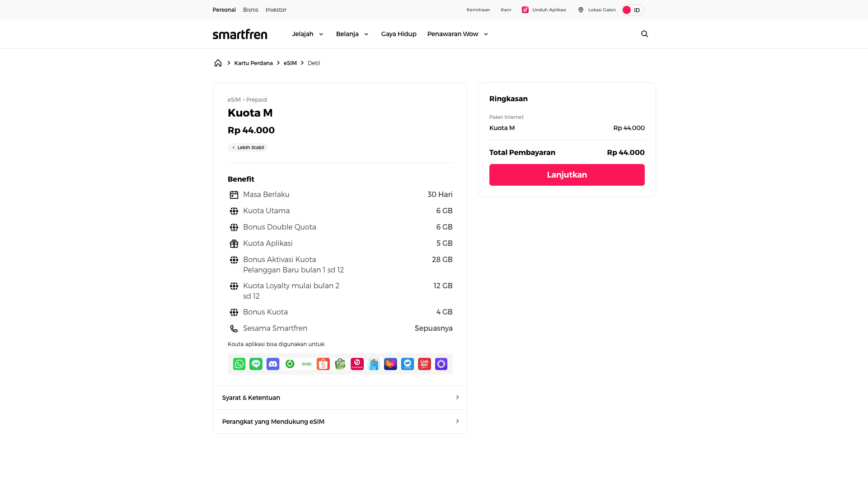Select the Shopee app icon
Image resolution: width=868 pixels, height=488 pixels.
click(323, 364)
